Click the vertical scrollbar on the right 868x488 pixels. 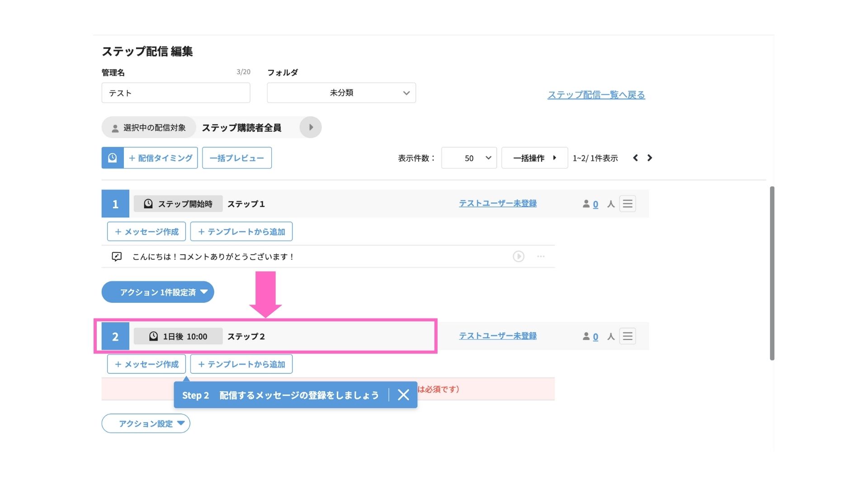[x=772, y=273]
